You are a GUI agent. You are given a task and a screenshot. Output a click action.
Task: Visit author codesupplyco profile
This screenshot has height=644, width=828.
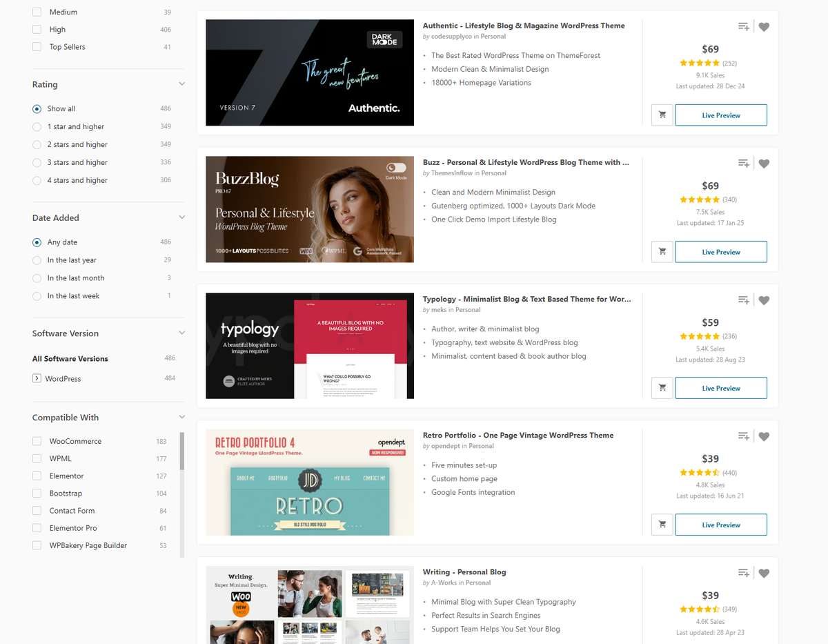[x=450, y=37]
